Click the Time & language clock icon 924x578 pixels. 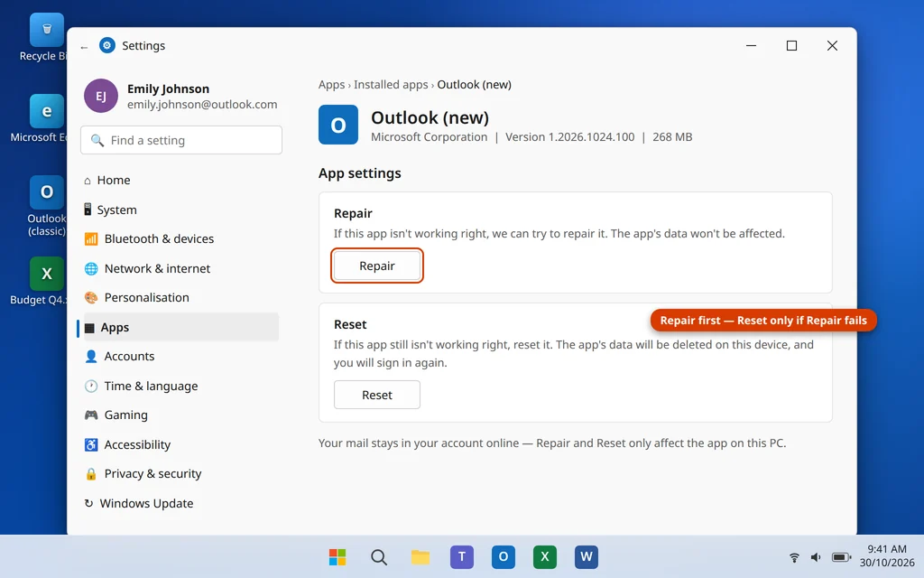(91, 386)
